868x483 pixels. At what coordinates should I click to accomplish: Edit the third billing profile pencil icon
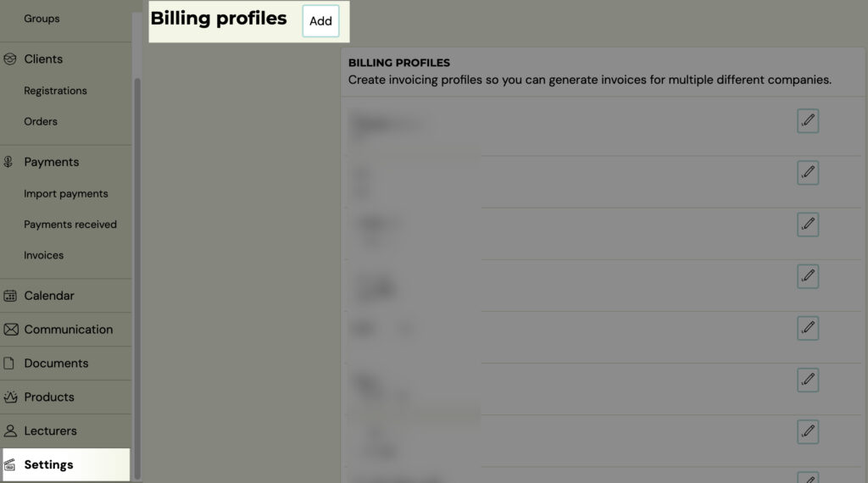[x=808, y=224]
